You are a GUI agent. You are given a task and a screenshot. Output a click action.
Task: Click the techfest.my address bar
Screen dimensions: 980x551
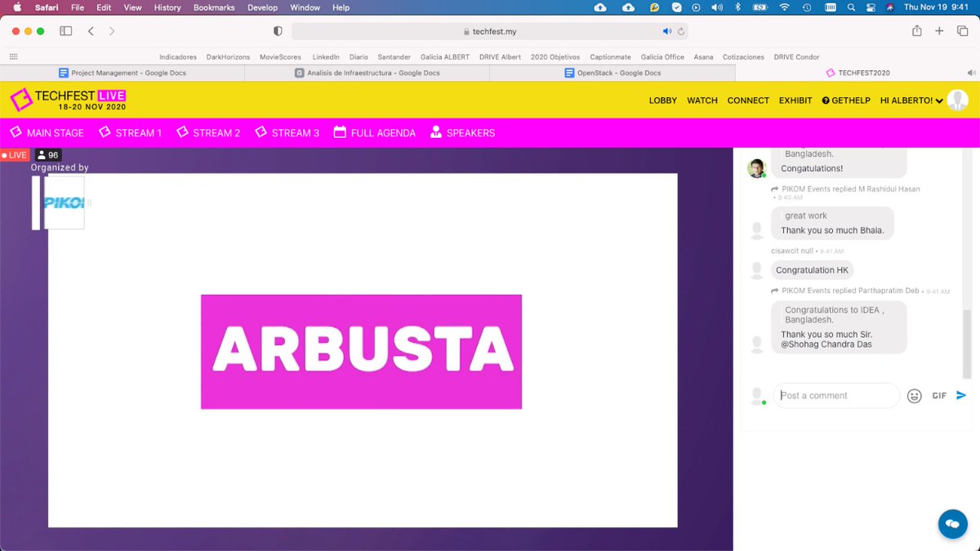(490, 32)
